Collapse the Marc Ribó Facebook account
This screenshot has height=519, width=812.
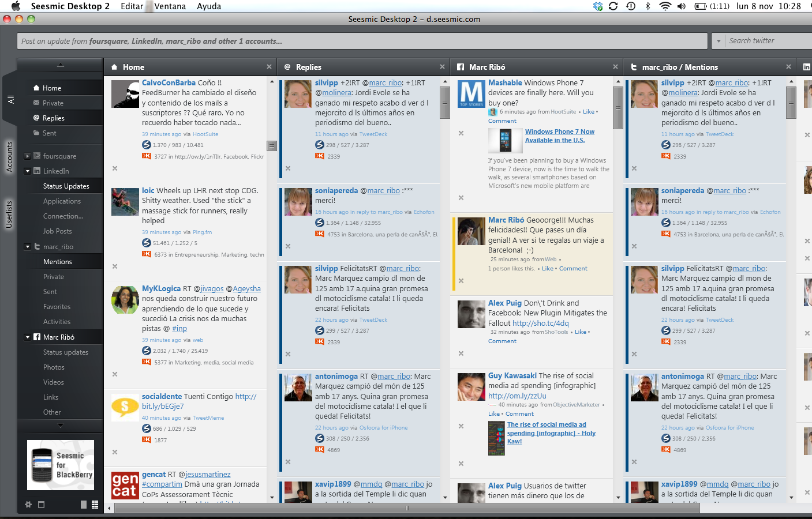[x=27, y=337]
